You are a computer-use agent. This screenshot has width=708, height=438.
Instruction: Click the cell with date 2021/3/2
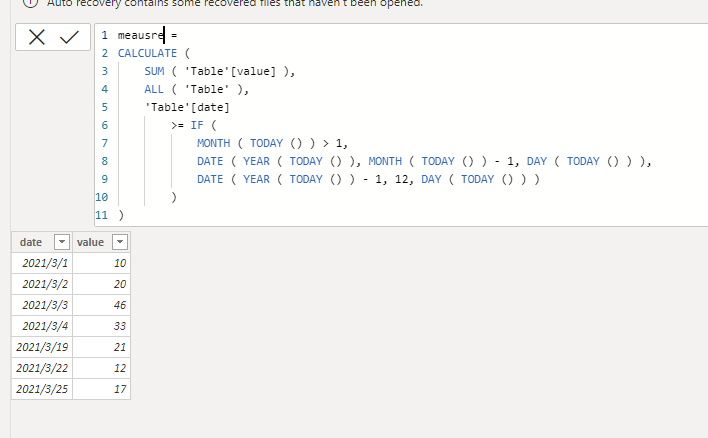point(42,284)
